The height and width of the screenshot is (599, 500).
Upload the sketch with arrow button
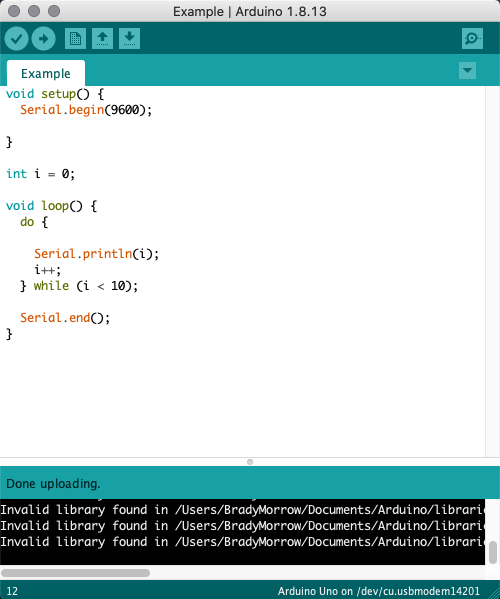tap(43, 39)
